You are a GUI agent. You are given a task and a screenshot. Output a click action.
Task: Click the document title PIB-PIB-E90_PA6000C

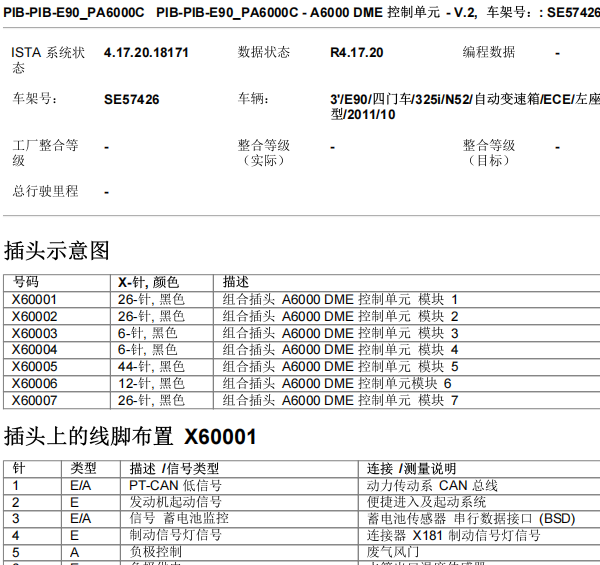tap(73, 13)
